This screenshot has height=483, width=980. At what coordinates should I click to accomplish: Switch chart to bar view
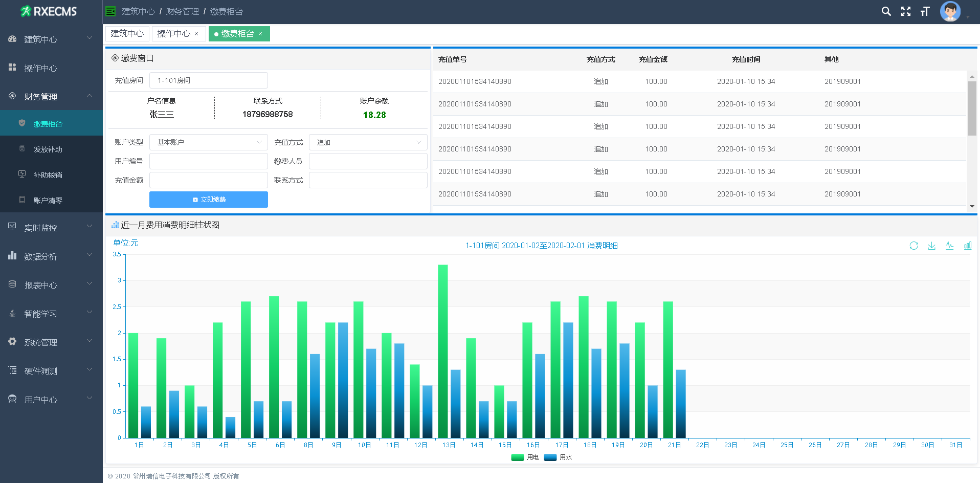coord(967,246)
